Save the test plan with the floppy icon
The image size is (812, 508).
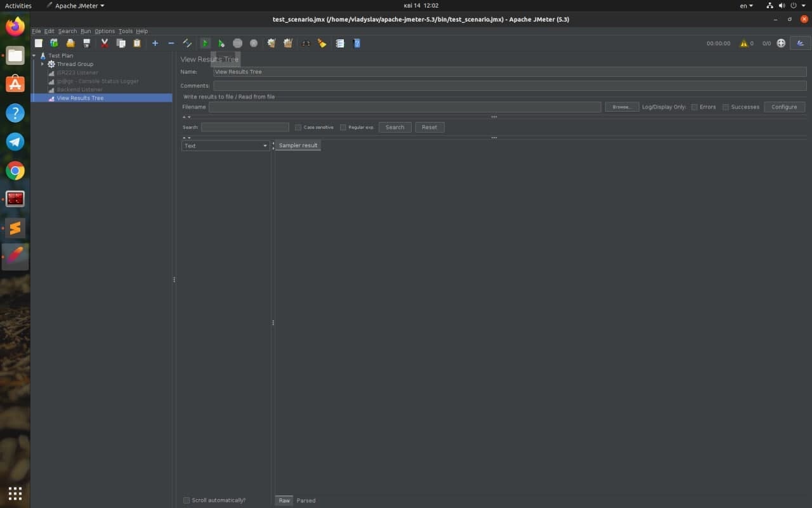pos(87,43)
